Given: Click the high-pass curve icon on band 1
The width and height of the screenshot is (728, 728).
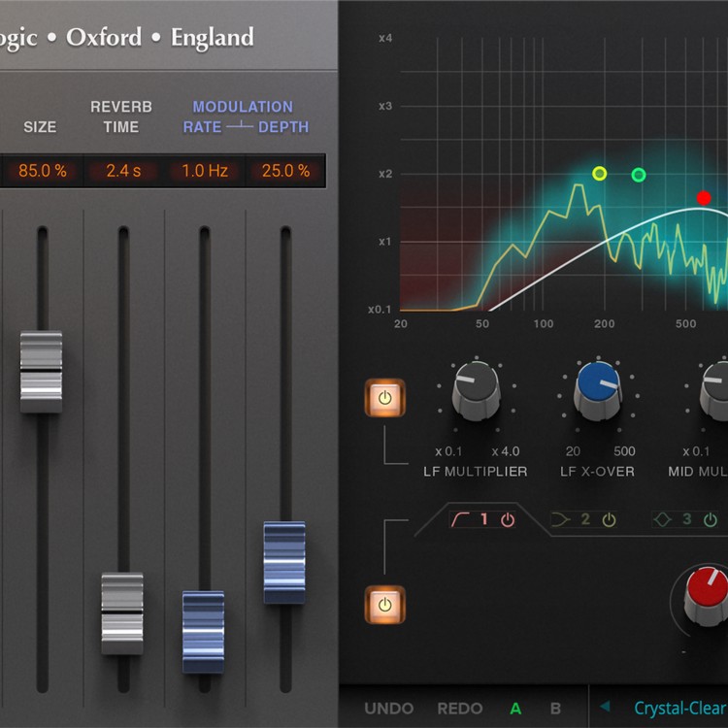Looking at the screenshot, I should 460,519.
